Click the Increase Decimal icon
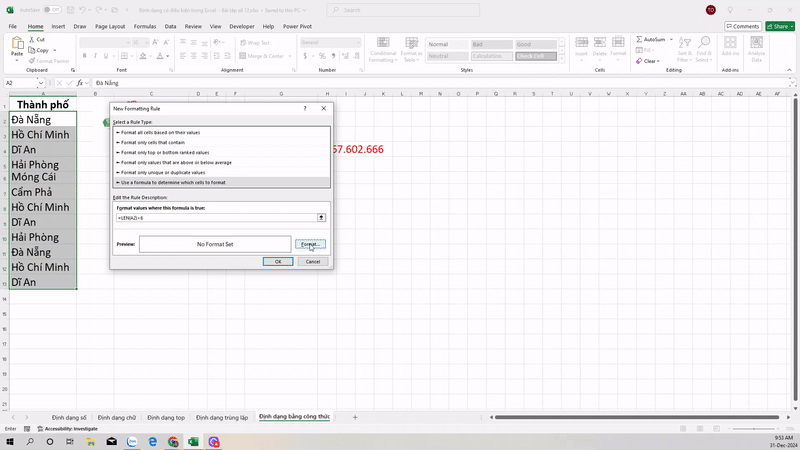 [x=345, y=56]
